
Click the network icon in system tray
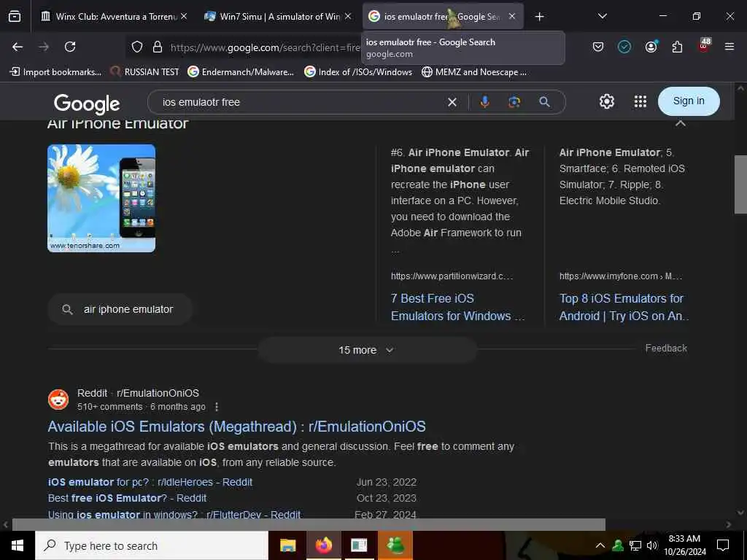pos(635,545)
